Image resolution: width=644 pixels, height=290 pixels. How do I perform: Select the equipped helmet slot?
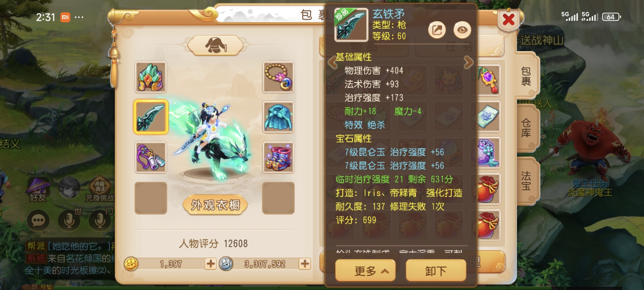(x=151, y=77)
